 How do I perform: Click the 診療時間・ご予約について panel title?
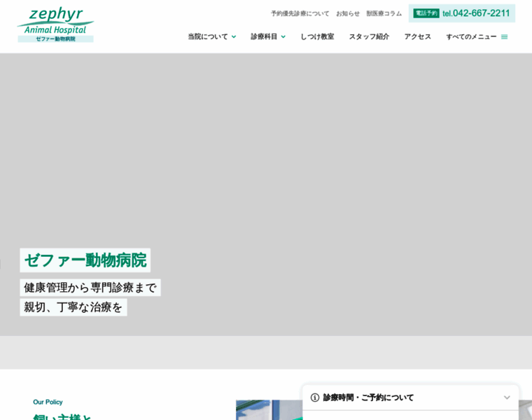[x=368, y=398]
